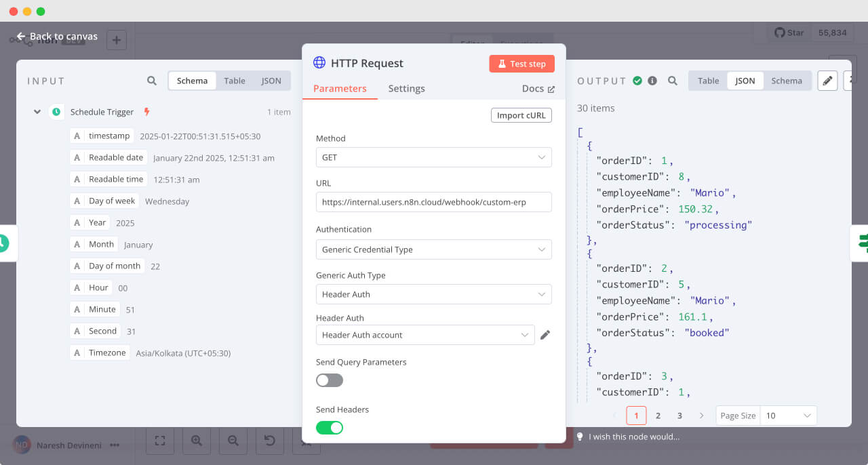
Task: Open the Header Auth account dropdown
Action: point(425,335)
